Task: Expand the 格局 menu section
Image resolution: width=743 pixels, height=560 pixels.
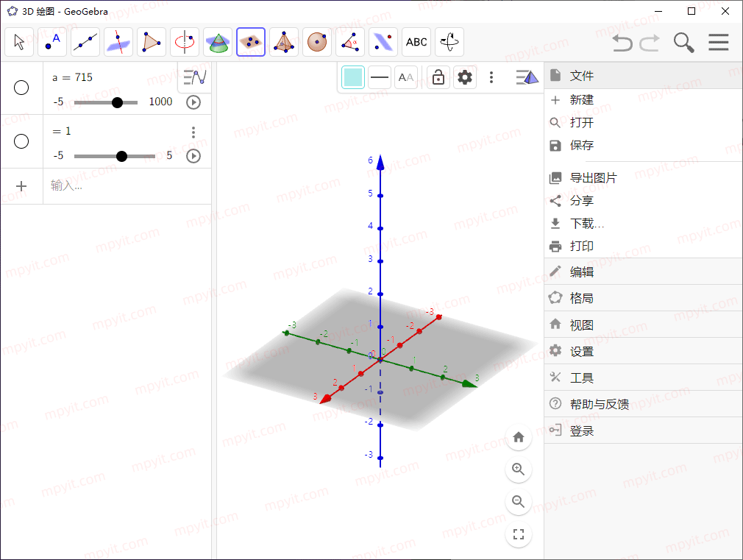Action: point(644,298)
